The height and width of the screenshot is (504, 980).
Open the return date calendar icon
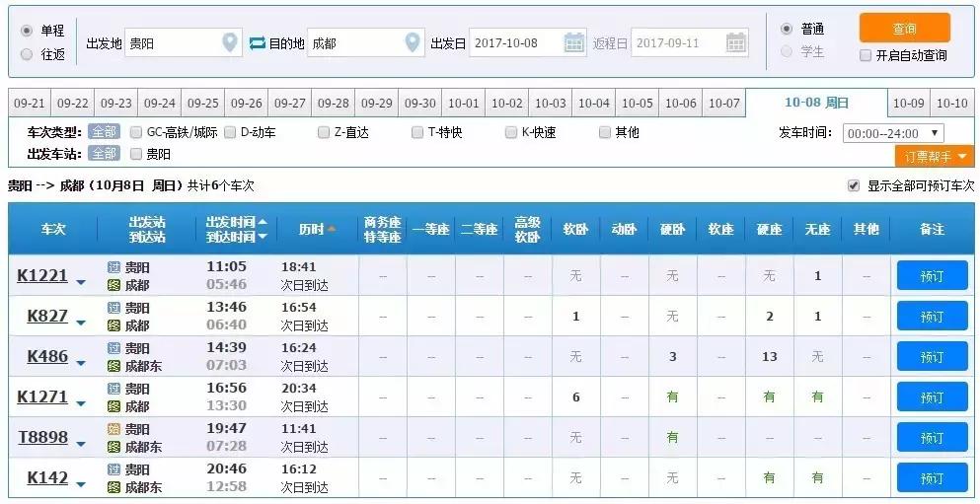736,42
